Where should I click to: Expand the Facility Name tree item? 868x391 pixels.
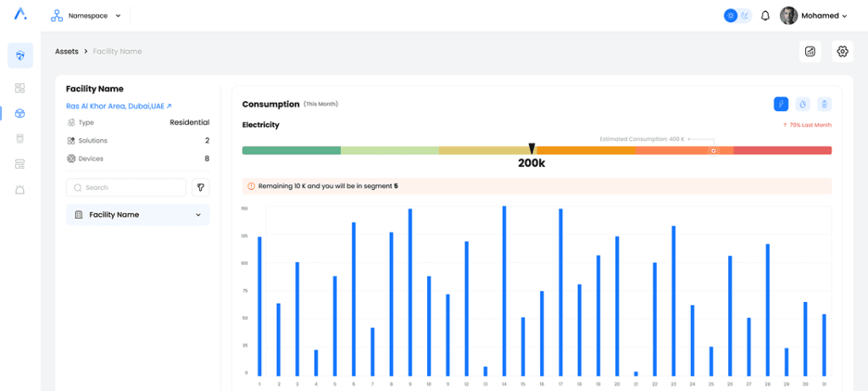point(138,215)
